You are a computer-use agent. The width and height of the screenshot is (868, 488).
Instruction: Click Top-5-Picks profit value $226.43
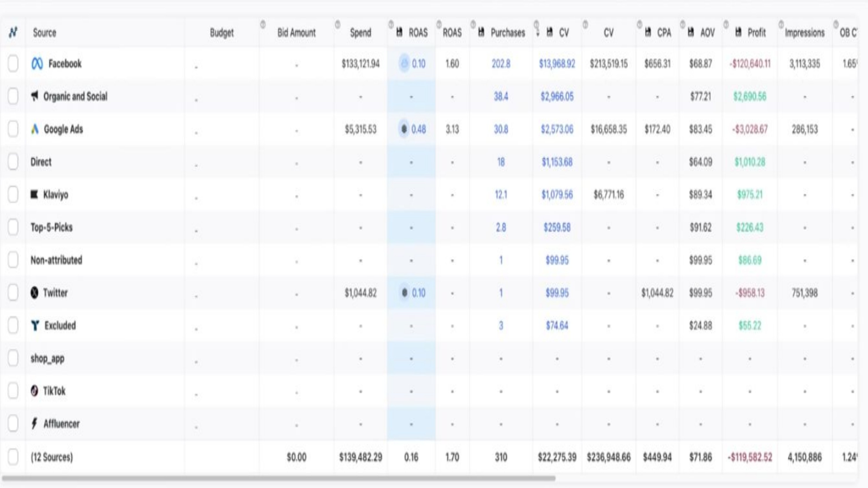750,227
